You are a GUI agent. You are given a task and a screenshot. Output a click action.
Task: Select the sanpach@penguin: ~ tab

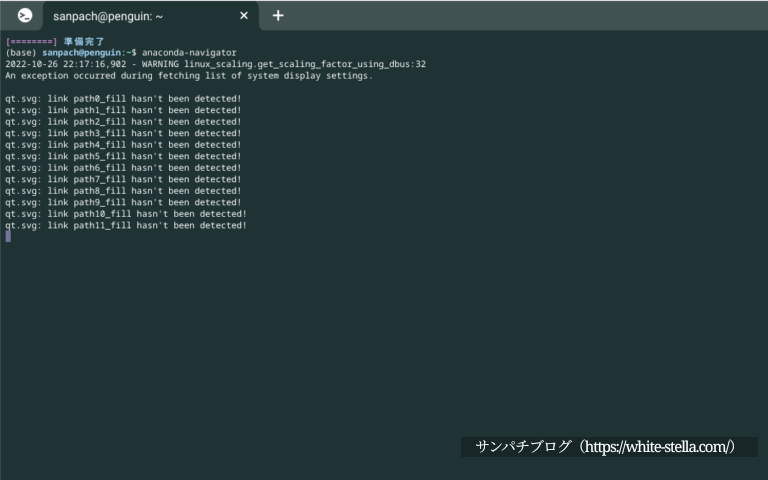151,16
